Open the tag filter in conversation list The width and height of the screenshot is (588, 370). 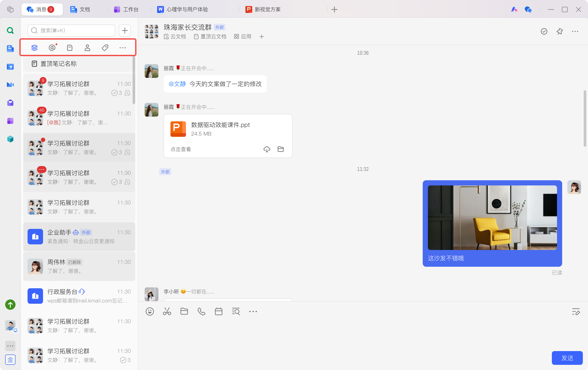click(105, 48)
